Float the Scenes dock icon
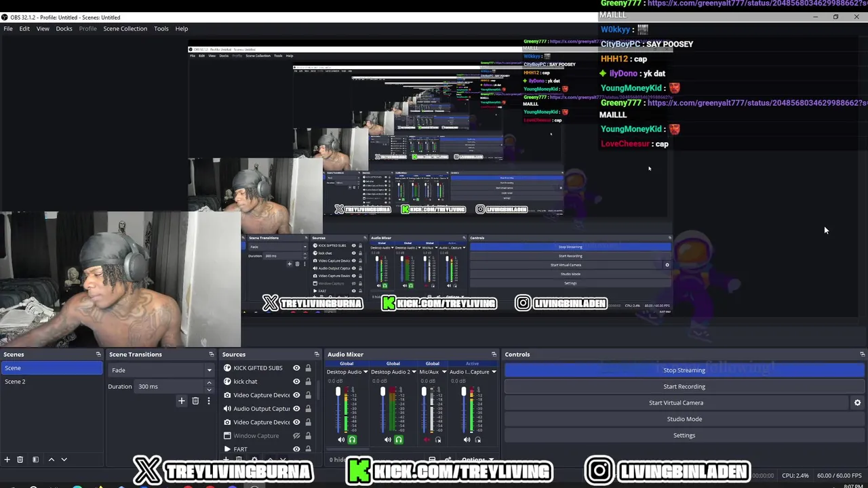The image size is (868, 488). [x=98, y=354]
